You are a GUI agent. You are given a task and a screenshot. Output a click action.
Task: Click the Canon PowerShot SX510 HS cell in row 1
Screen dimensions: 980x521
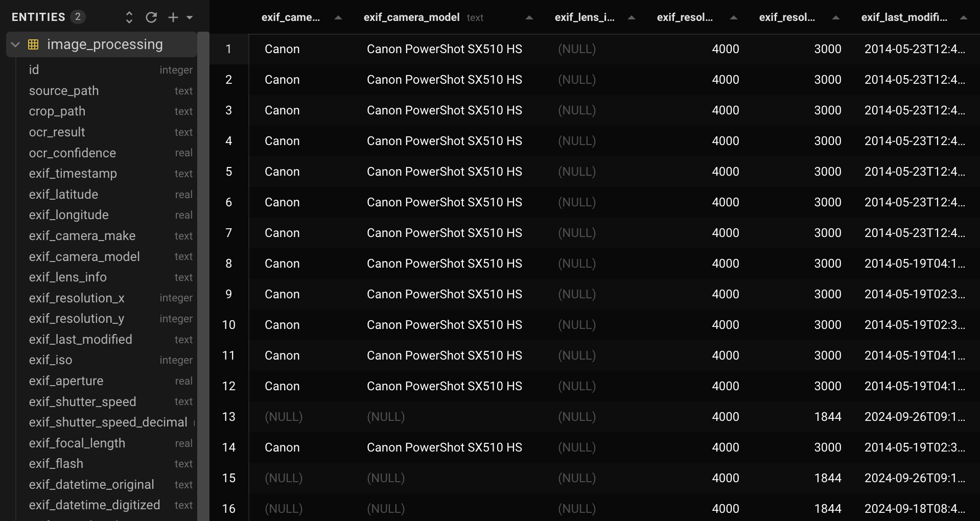(444, 49)
